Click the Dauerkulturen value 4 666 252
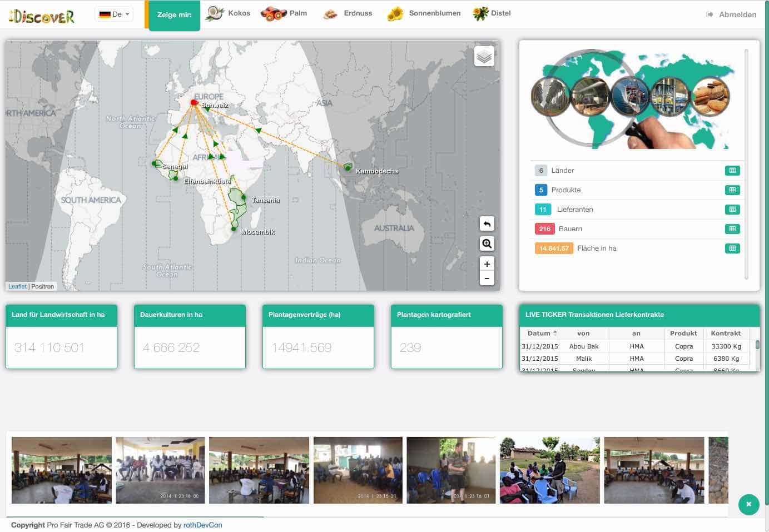This screenshot has height=532, width=769. tap(171, 347)
